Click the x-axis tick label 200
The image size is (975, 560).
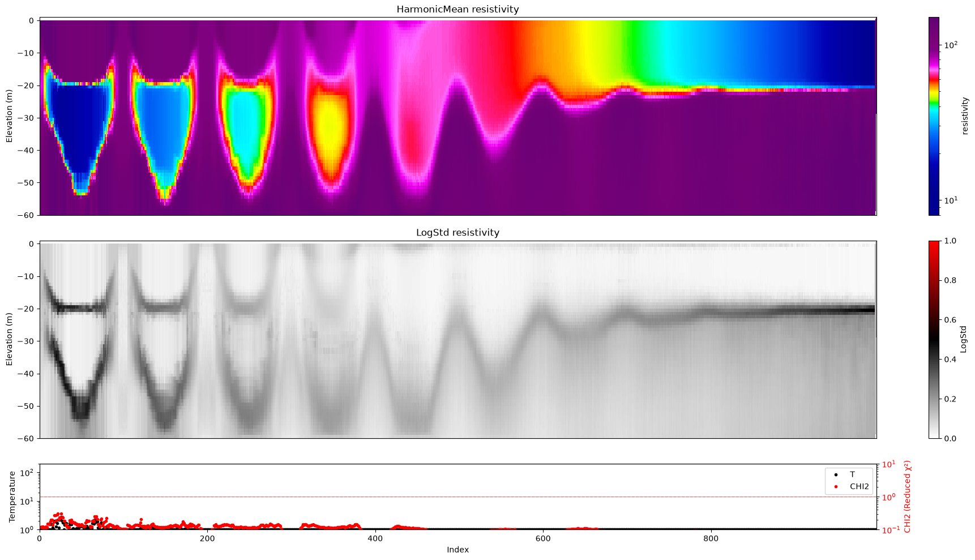207,538
